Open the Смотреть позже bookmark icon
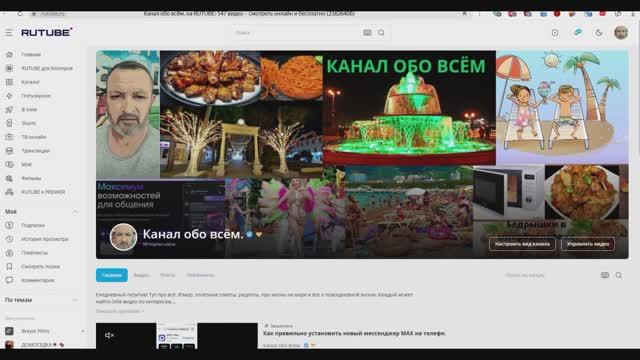The height and width of the screenshot is (360, 640). [x=9, y=267]
